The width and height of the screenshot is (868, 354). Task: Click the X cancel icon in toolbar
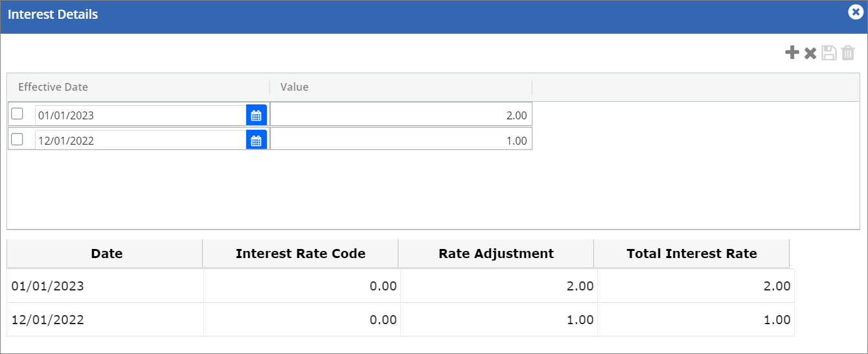810,53
